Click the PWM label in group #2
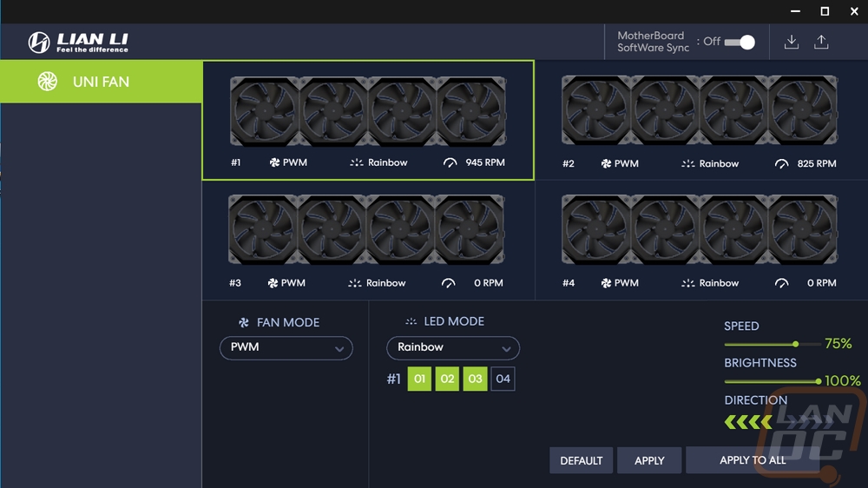The height and width of the screenshot is (488, 868). click(626, 163)
